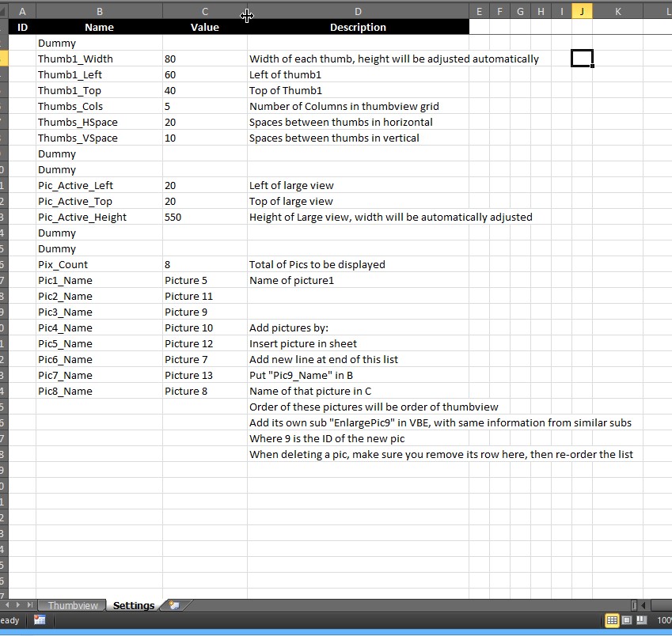Select column D header
This screenshot has width=672, height=636.
click(x=358, y=12)
